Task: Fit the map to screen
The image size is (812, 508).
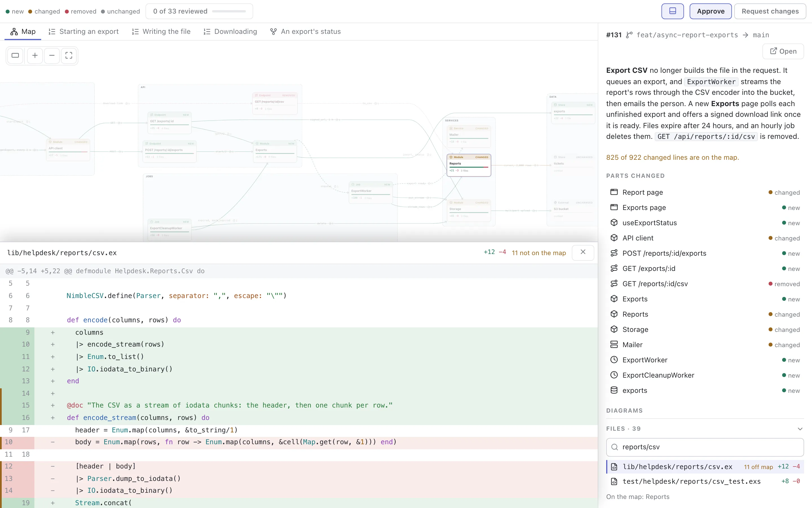Action: [x=69, y=55]
